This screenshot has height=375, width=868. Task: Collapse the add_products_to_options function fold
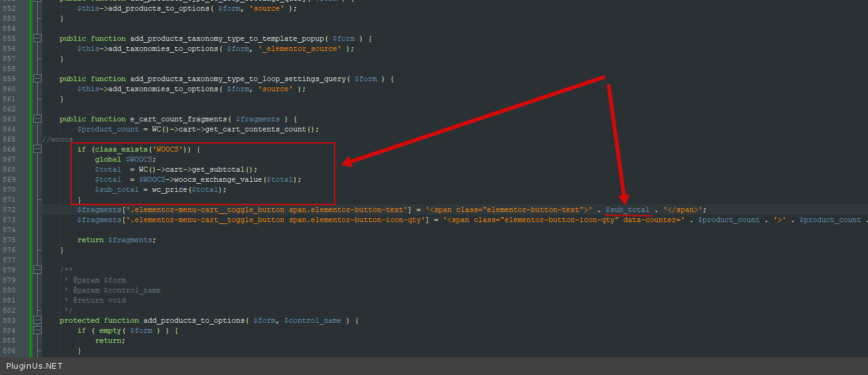click(x=37, y=320)
